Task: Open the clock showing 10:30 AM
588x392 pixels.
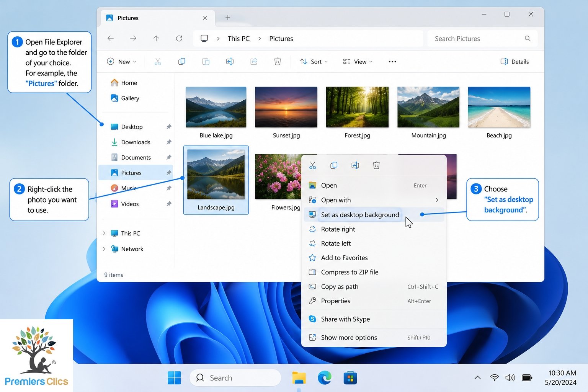Action: [x=562, y=373]
